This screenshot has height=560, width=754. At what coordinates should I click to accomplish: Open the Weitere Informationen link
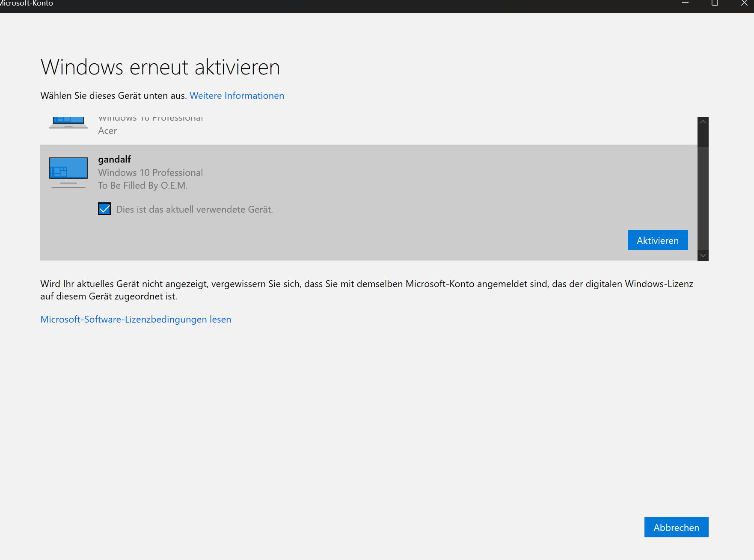pyautogui.click(x=237, y=95)
